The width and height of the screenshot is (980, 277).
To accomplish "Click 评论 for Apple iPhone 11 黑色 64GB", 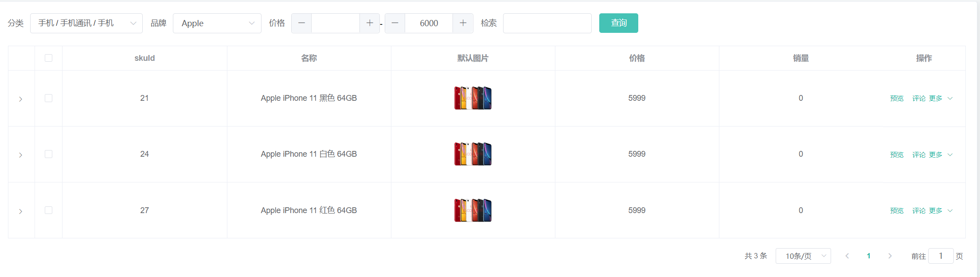I will (919, 99).
